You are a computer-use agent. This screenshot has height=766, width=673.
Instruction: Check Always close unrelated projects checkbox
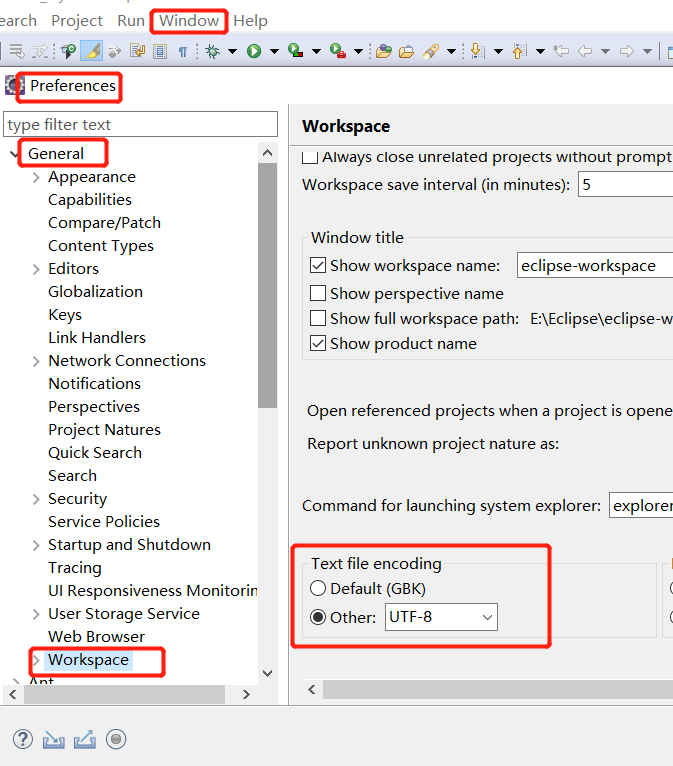(x=310, y=157)
